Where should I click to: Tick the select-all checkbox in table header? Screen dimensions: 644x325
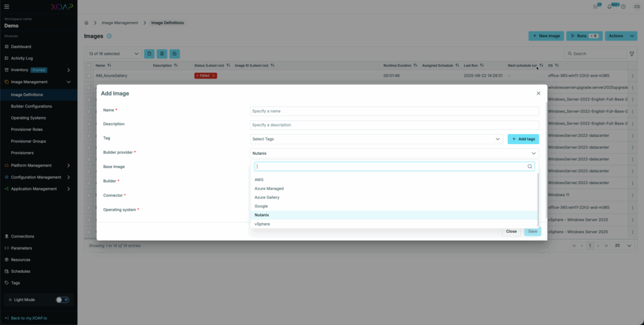tap(89, 65)
